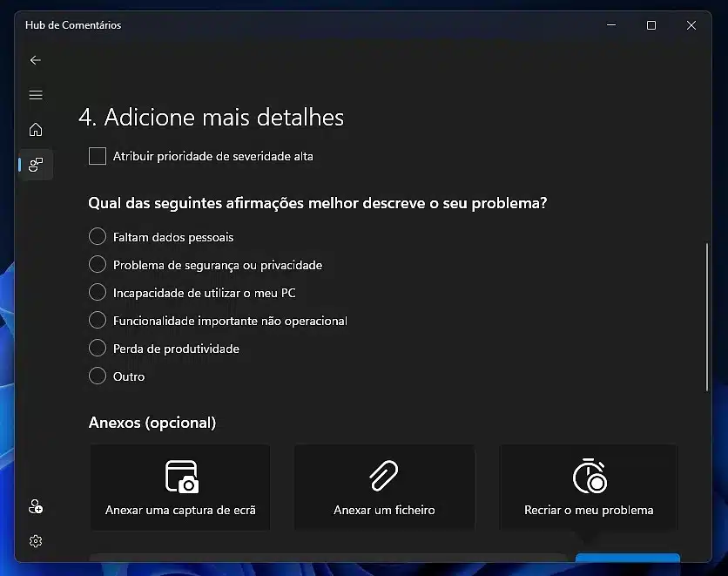Open the Settings gear icon

point(36,541)
